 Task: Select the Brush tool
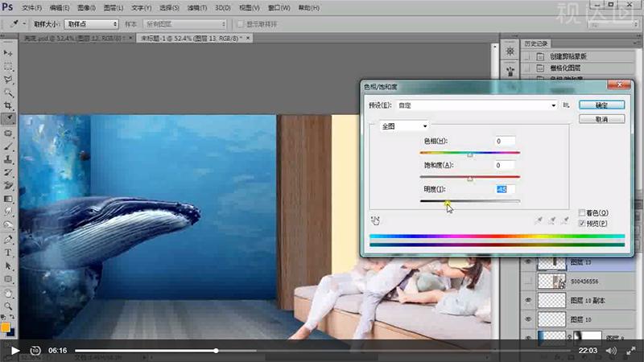[8, 146]
